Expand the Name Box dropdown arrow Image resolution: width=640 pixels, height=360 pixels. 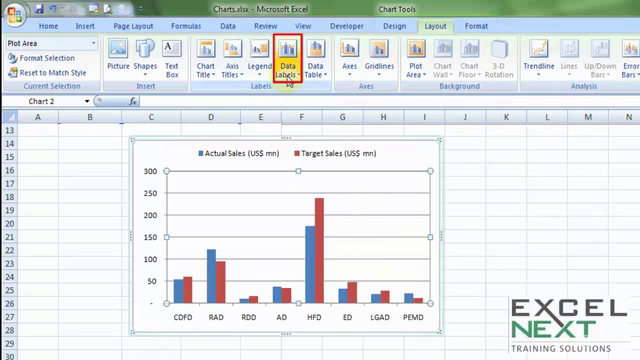click(x=87, y=101)
